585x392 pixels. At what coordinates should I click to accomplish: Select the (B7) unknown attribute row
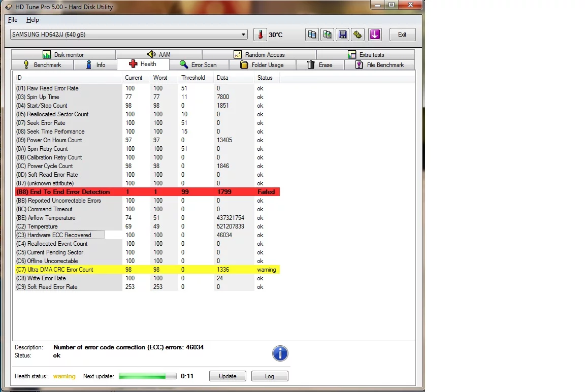click(x=147, y=183)
